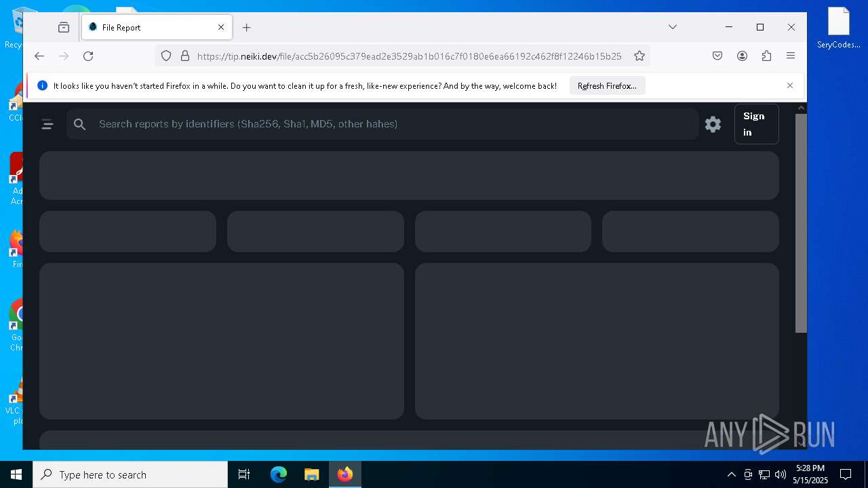Reload the current page
The width and height of the screenshot is (868, 488).
coord(88,56)
